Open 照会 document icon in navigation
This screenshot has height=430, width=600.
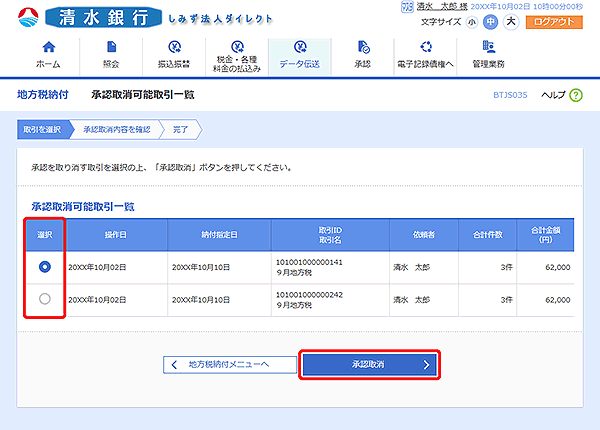[x=110, y=47]
